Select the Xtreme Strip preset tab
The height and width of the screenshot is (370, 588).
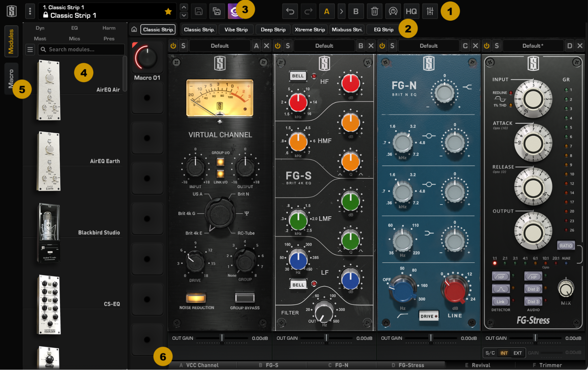[x=310, y=29]
